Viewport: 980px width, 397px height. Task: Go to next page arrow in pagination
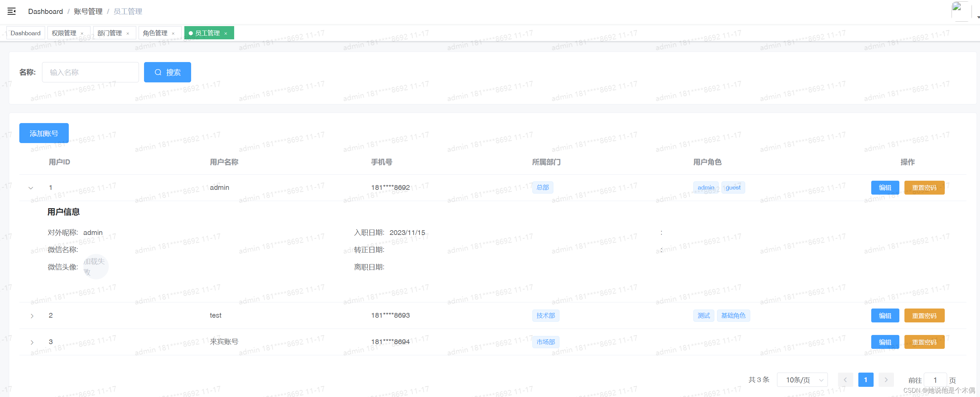(886, 379)
